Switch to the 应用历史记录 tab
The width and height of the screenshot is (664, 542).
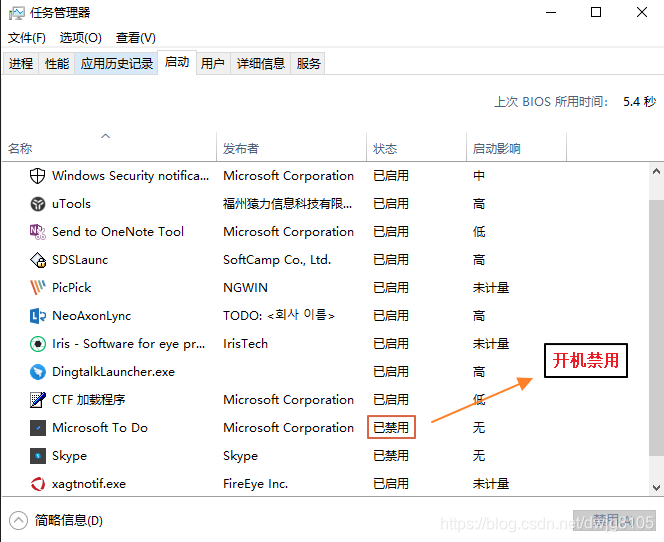pyautogui.click(x=116, y=64)
